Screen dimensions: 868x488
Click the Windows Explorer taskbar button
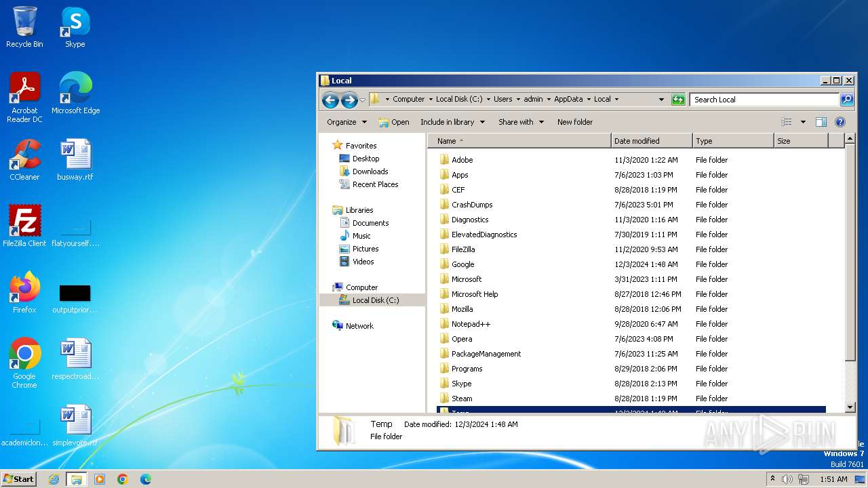[77, 479]
